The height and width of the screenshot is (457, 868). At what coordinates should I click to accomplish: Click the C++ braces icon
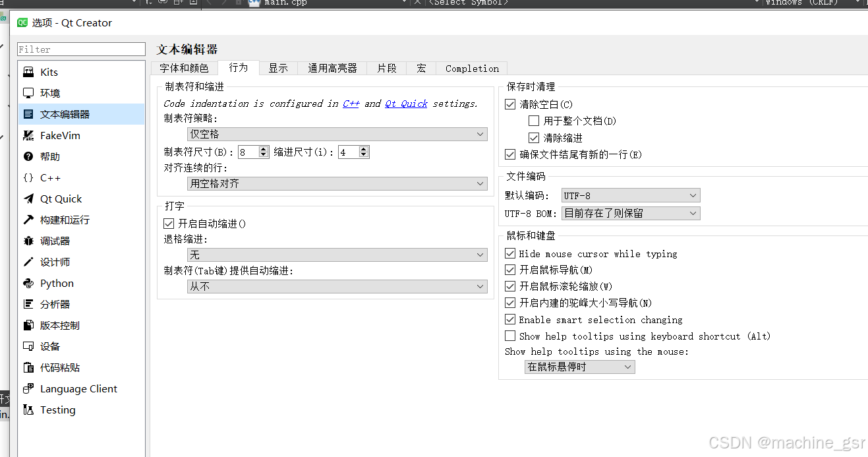pyautogui.click(x=28, y=178)
